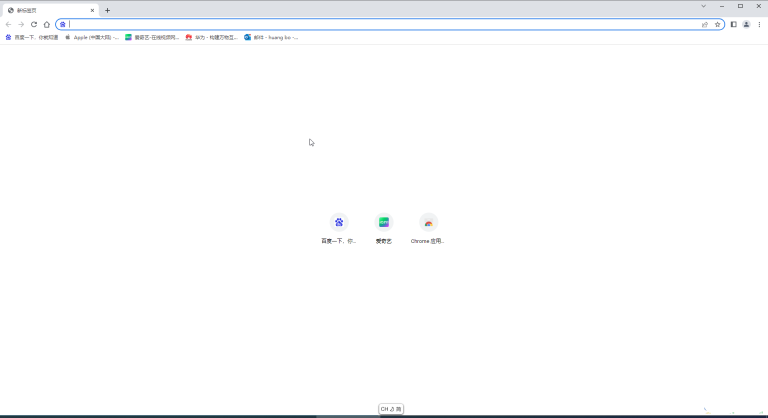Focus the address bar input

pyautogui.click(x=384, y=25)
